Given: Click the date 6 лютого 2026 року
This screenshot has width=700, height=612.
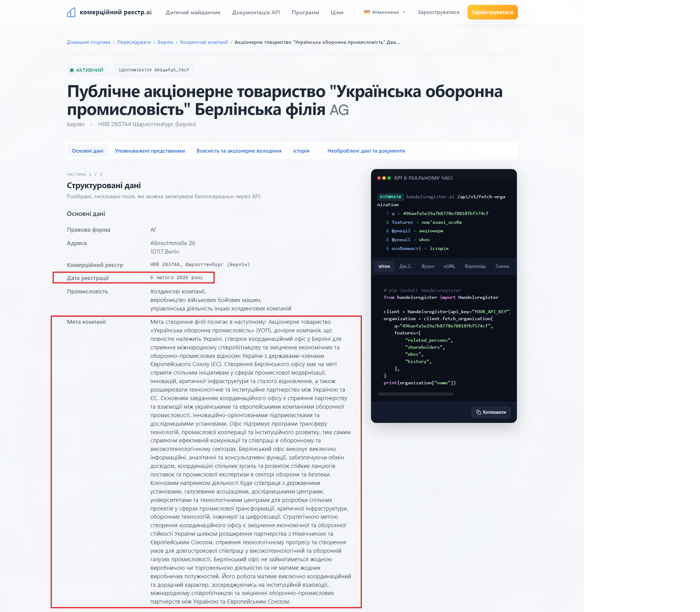Looking at the screenshot, I should [177, 277].
